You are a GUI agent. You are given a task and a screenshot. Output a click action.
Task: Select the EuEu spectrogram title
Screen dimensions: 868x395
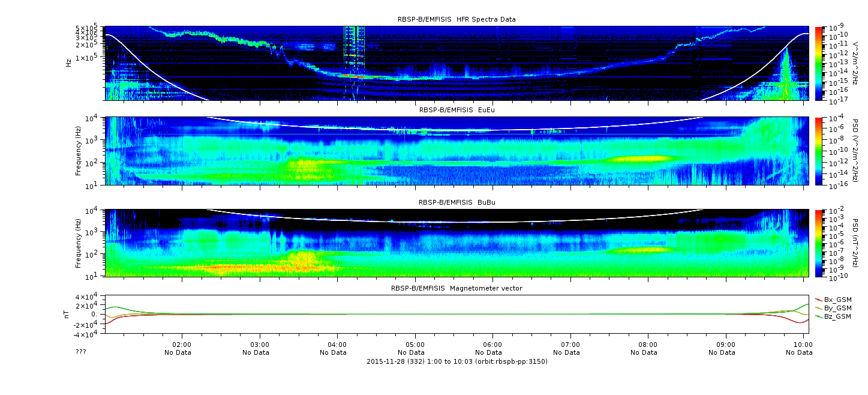[456, 110]
